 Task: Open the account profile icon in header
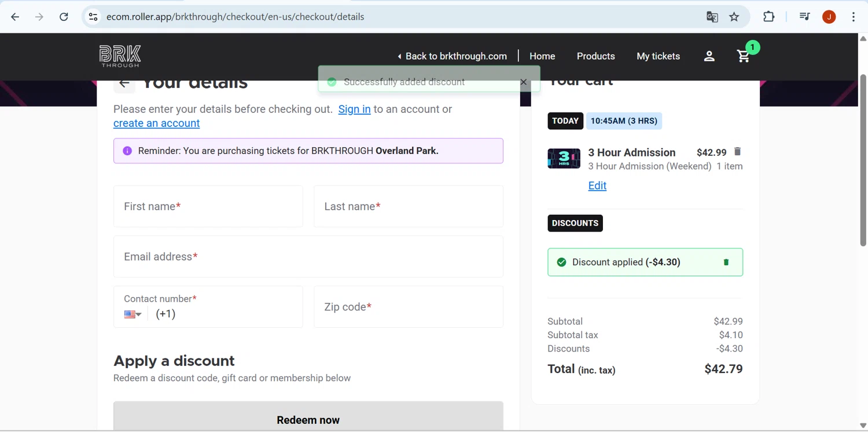(x=709, y=56)
